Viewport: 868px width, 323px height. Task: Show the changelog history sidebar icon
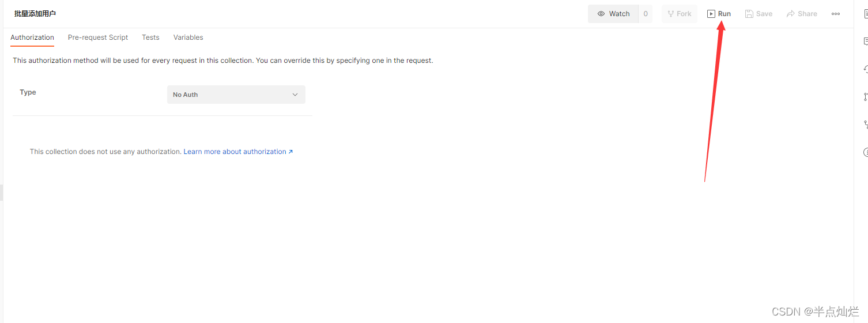click(x=865, y=69)
